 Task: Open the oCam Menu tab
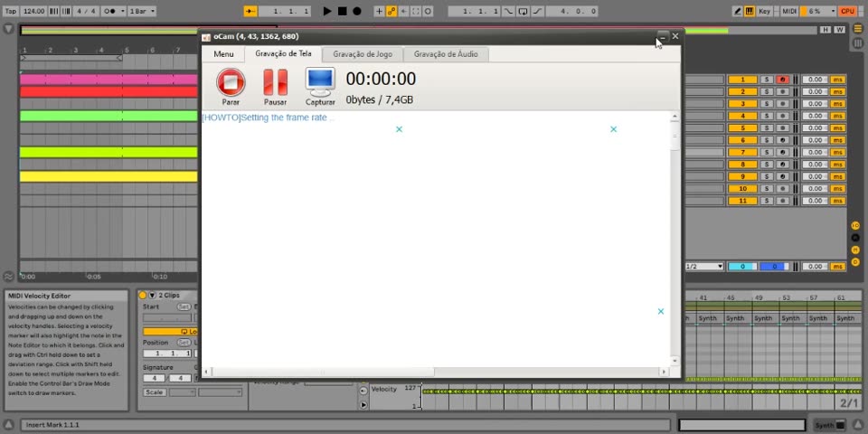[x=223, y=54]
